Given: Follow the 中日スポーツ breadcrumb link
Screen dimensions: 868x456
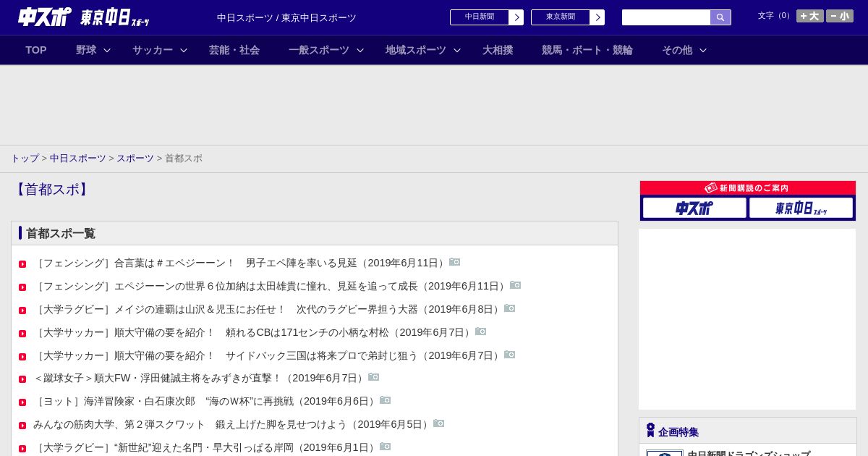Looking at the screenshot, I should click(77, 158).
